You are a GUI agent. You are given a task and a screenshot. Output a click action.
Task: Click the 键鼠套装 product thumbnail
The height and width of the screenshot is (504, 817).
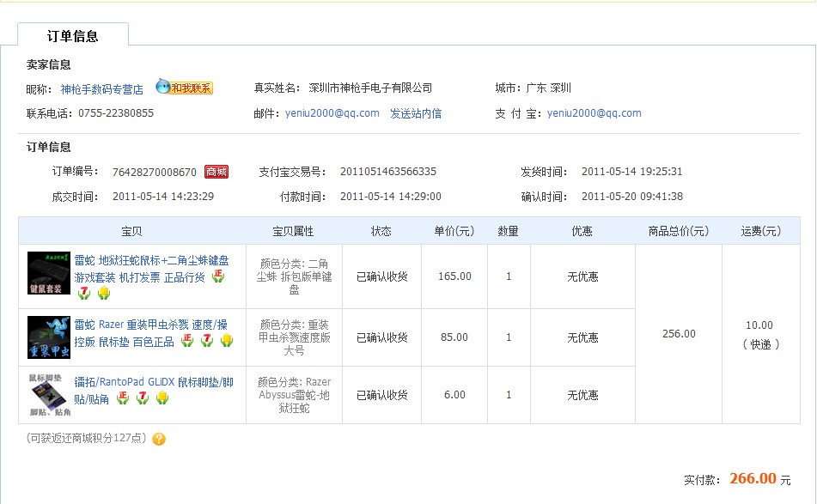tap(49, 273)
